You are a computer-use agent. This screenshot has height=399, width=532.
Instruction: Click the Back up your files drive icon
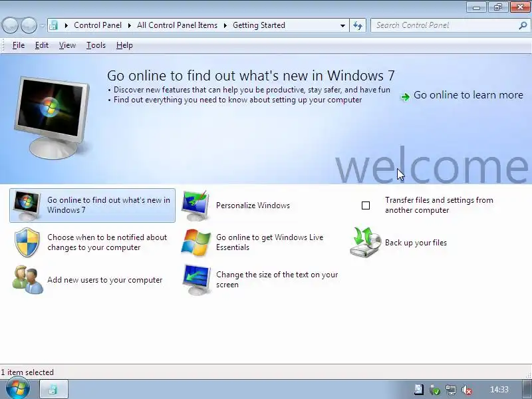pyautogui.click(x=365, y=242)
